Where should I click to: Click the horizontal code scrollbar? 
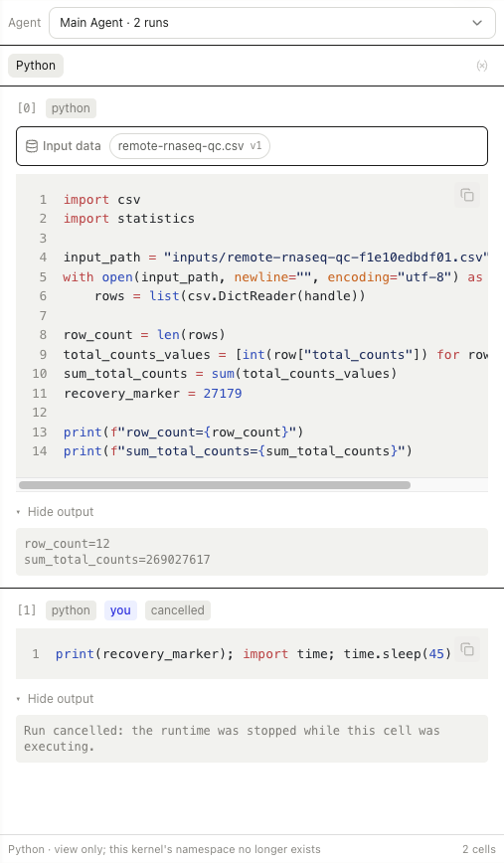point(215,485)
